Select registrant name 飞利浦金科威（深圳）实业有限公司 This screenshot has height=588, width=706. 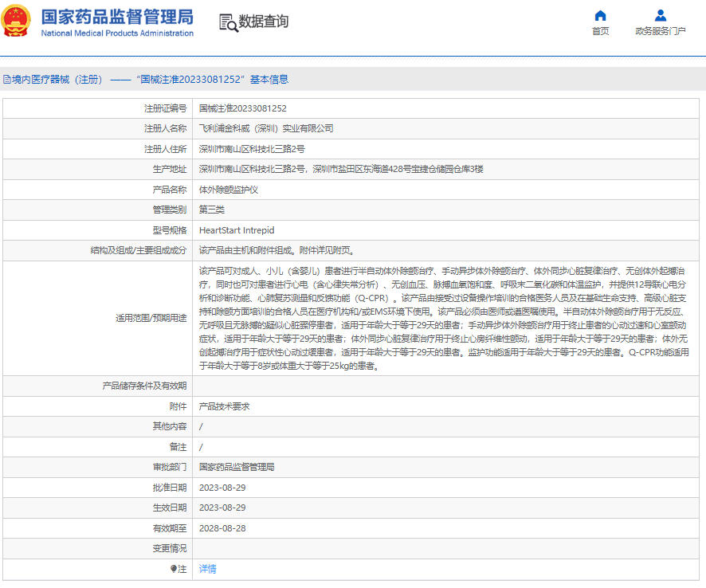pyautogui.click(x=266, y=128)
